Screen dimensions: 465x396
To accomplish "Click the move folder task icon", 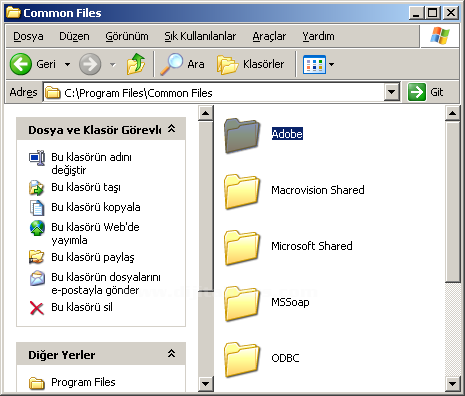I will pyautogui.click(x=37, y=188).
